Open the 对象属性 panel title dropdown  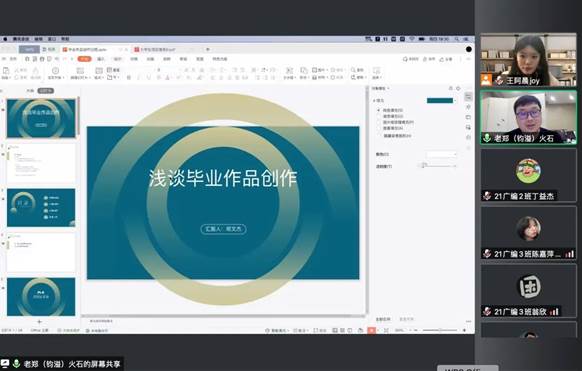point(381,88)
